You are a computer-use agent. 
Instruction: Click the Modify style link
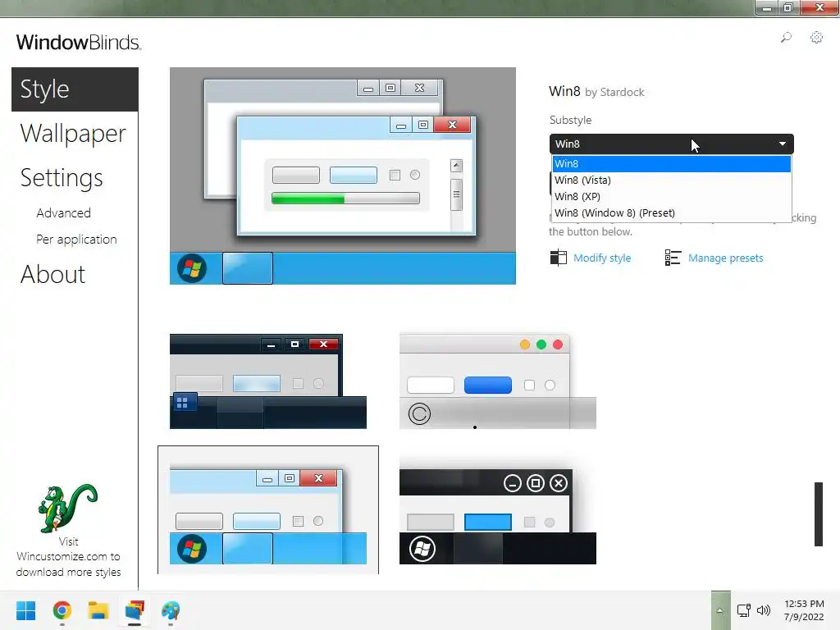pyautogui.click(x=602, y=258)
